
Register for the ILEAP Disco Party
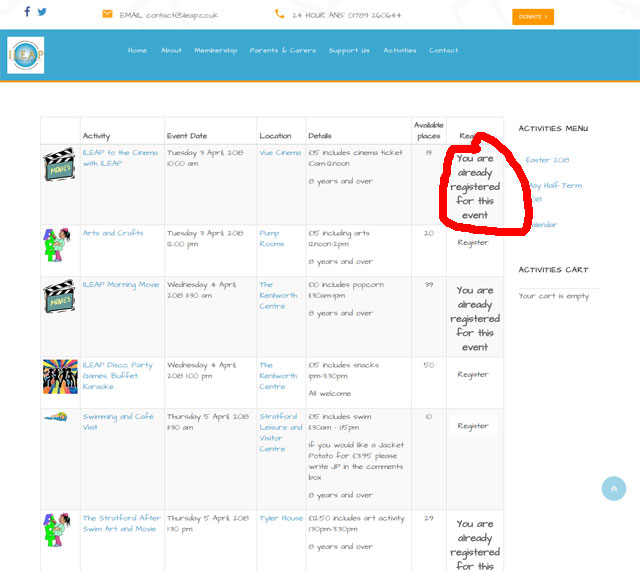click(473, 375)
